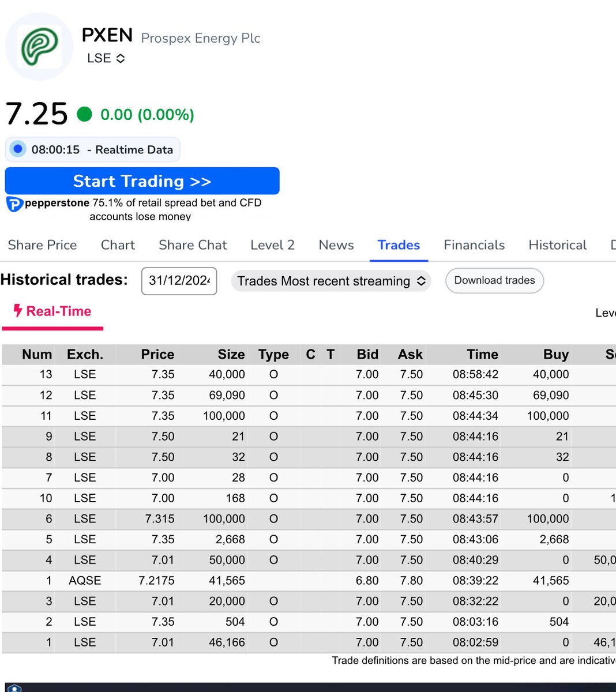Viewport: 616px width, 692px height.
Task: Click Start Trading button
Action: coord(142,181)
